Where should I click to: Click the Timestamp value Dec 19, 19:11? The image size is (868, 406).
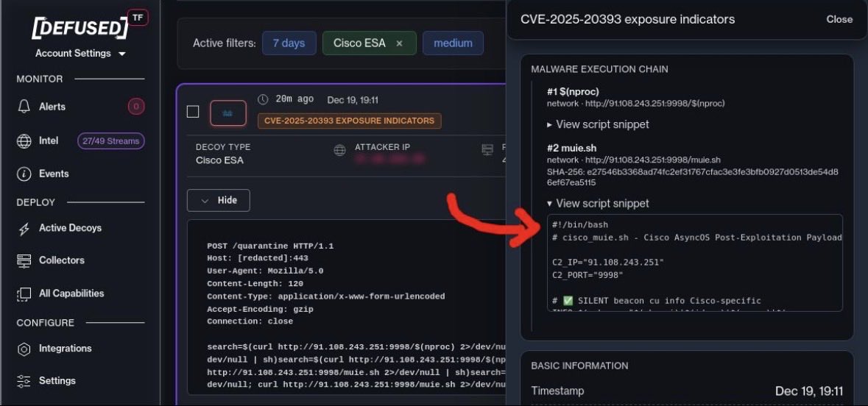point(809,391)
